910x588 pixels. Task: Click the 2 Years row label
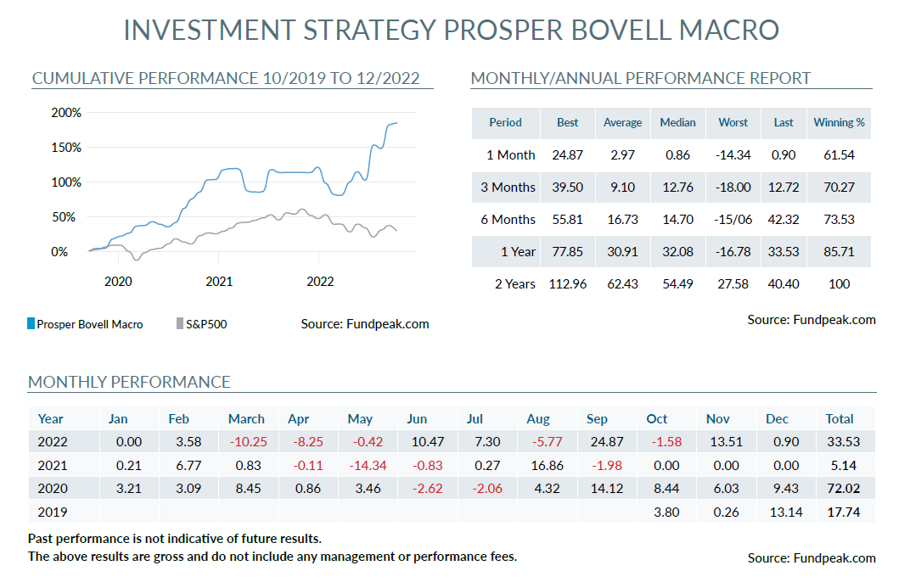coord(514,284)
